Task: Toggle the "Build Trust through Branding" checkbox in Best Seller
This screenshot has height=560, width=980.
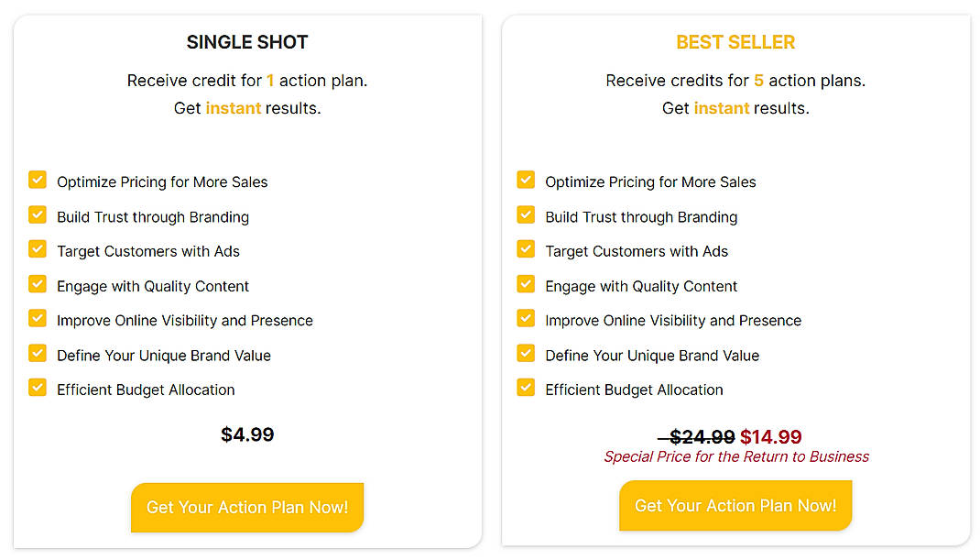Action: pyautogui.click(x=526, y=214)
